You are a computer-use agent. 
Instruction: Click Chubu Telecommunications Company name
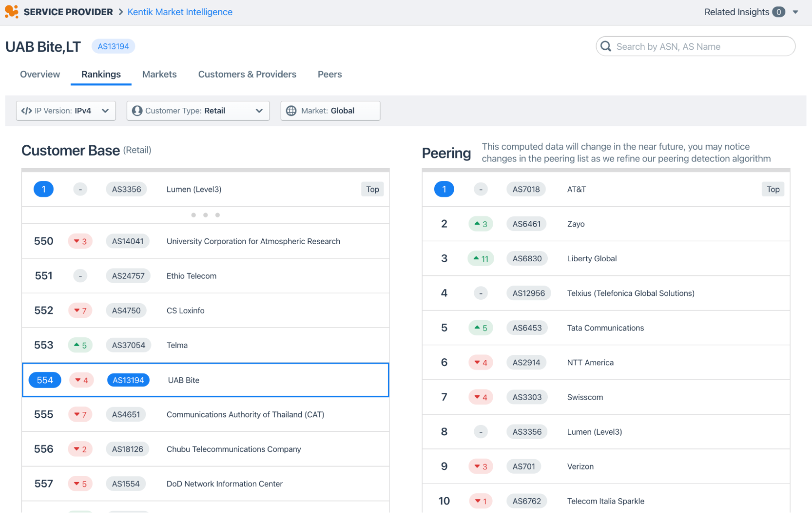coord(234,449)
